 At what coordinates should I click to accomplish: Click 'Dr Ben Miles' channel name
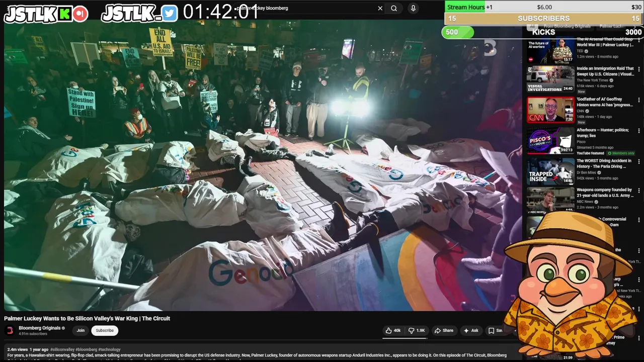pyautogui.click(x=586, y=172)
